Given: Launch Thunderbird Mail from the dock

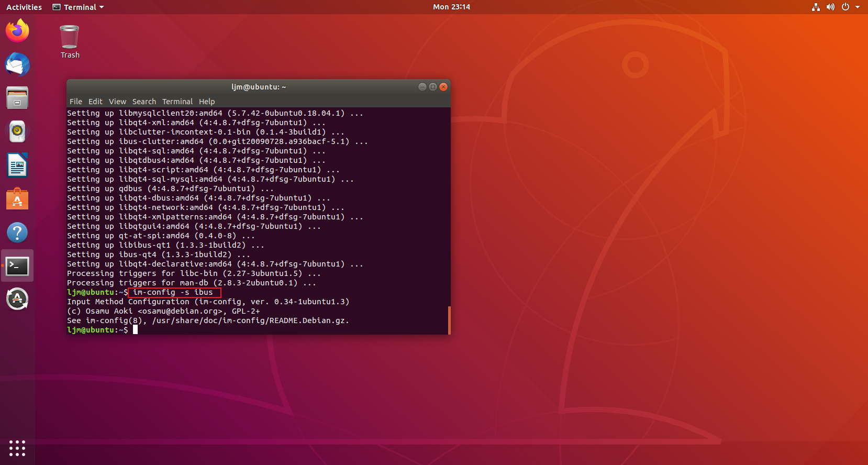Looking at the screenshot, I should pos(17,64).
